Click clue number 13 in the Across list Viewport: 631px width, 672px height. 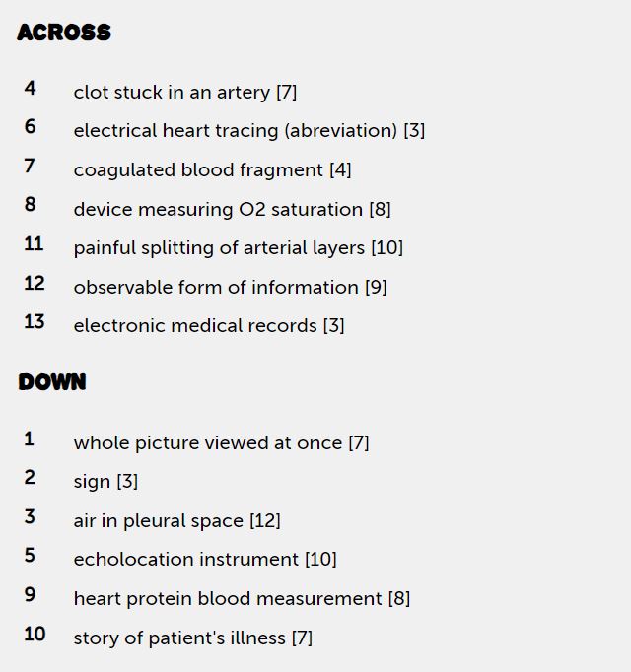[x=35, y=322]
